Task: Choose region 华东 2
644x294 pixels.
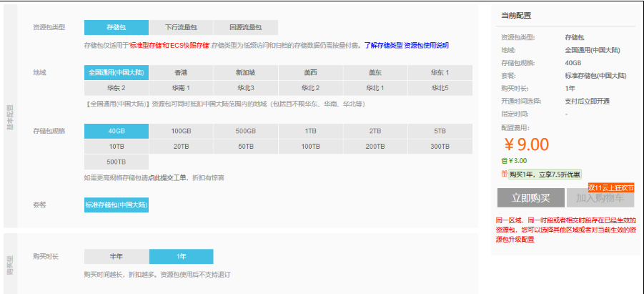Action: pos(117,88)
